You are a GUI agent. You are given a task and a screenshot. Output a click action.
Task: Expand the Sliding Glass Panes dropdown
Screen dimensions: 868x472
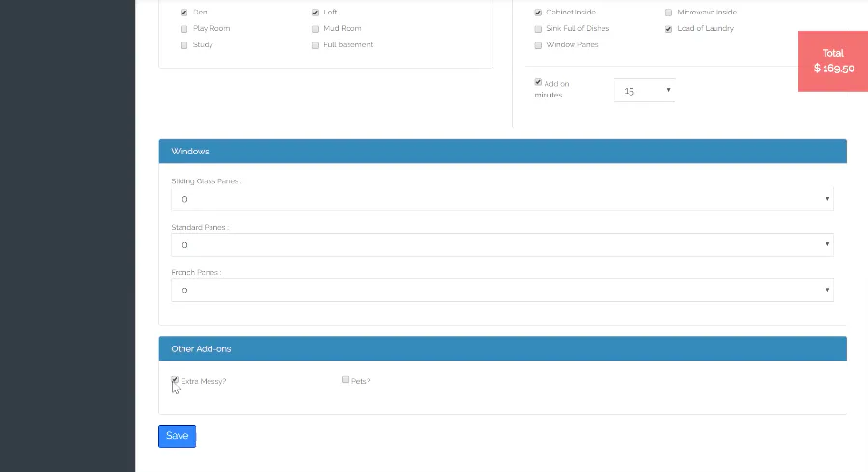tap(502, 199)
